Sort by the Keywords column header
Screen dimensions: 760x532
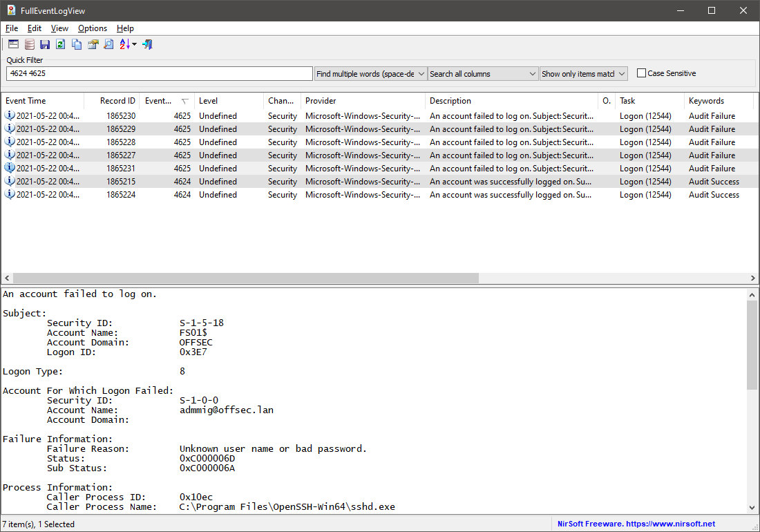719,101
